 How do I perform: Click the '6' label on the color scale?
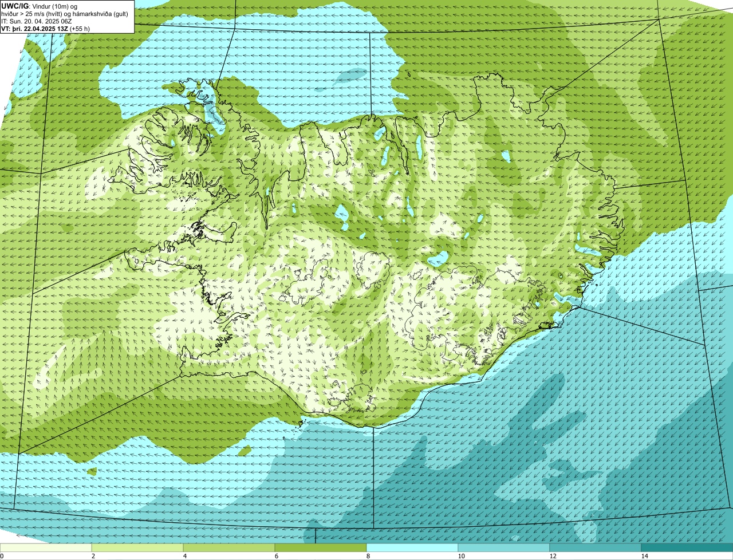point(276,556)
